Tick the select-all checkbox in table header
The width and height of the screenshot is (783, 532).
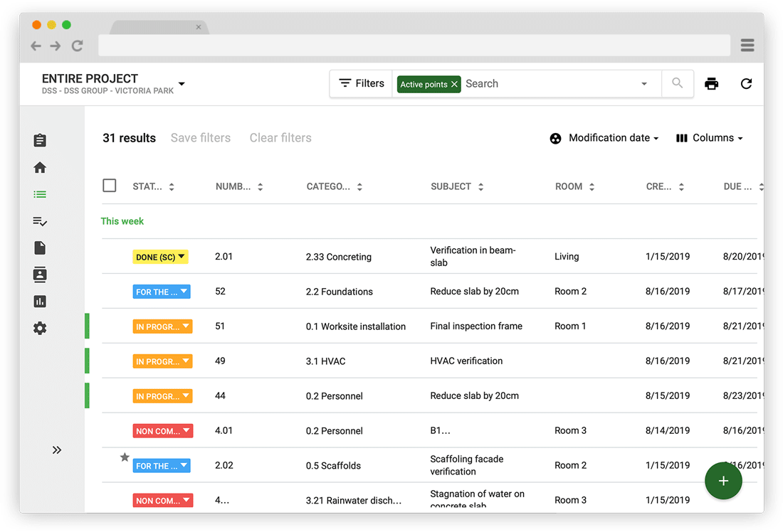point(110,186)
